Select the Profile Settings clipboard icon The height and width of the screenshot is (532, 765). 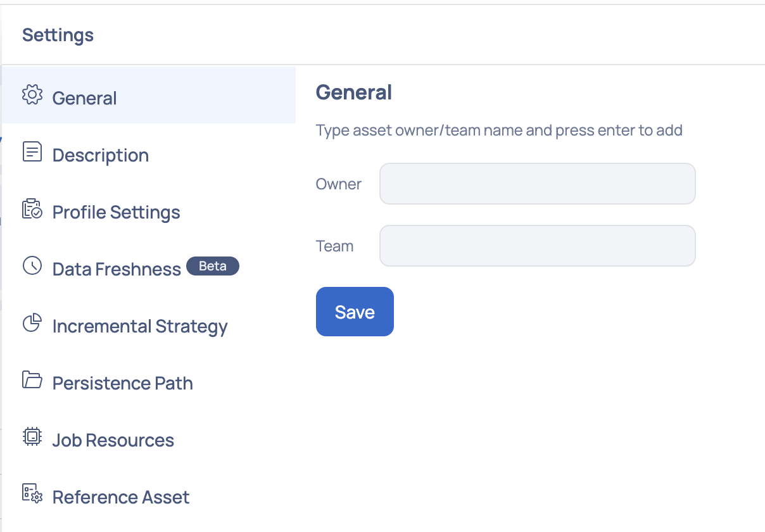tap(32, 209)
